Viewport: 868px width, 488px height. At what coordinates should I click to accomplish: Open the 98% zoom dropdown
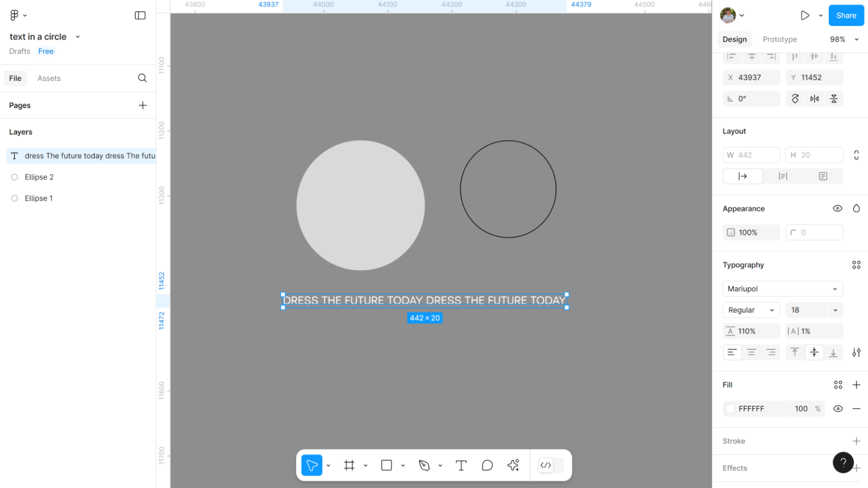[x=844, y=40]
